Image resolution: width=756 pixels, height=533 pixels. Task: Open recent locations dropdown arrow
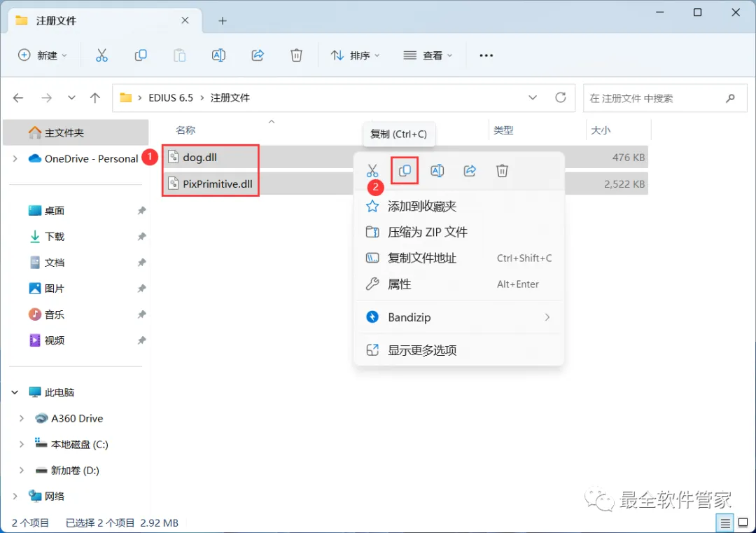(71, 98)
